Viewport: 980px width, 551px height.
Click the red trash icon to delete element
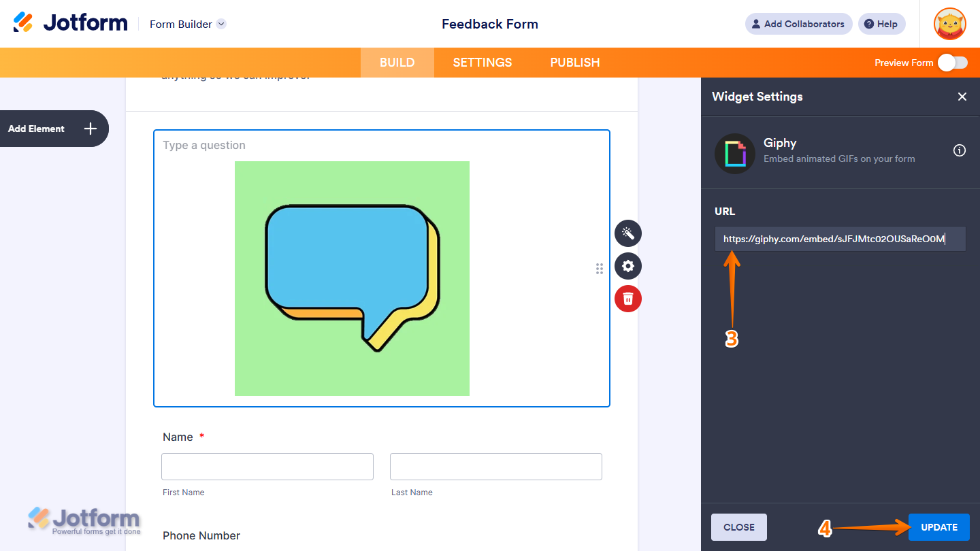[x=627, y=299]
